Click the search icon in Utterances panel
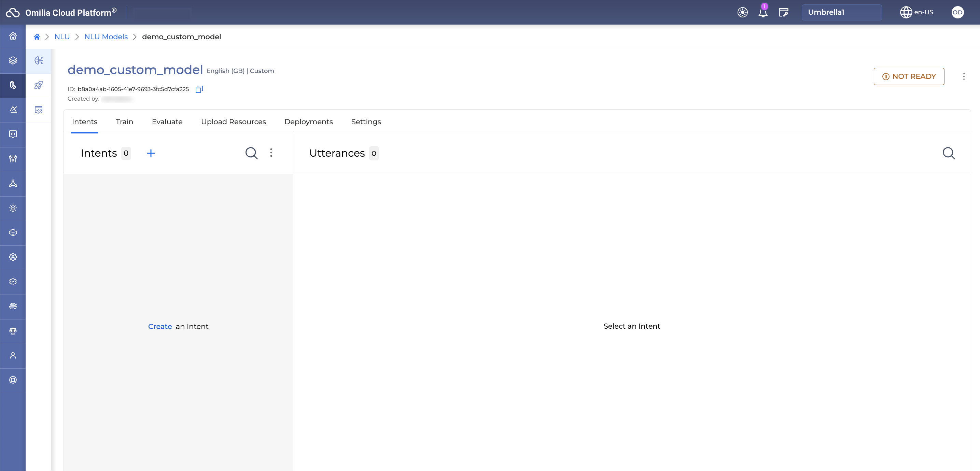980x471 pixels. click(x=949, y=153)
